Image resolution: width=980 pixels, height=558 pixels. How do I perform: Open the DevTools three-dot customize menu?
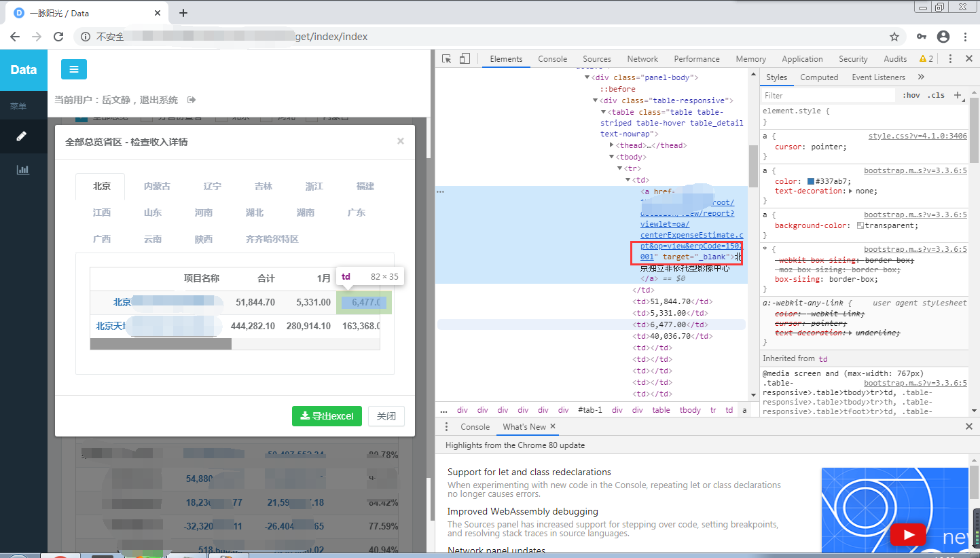[950, 59]
